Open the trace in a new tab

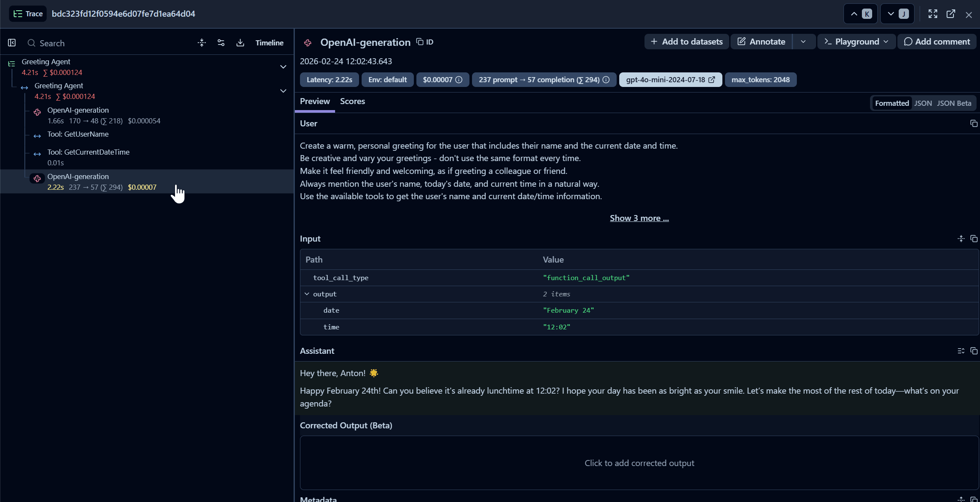pyautogui.click(x=950, y=14)
